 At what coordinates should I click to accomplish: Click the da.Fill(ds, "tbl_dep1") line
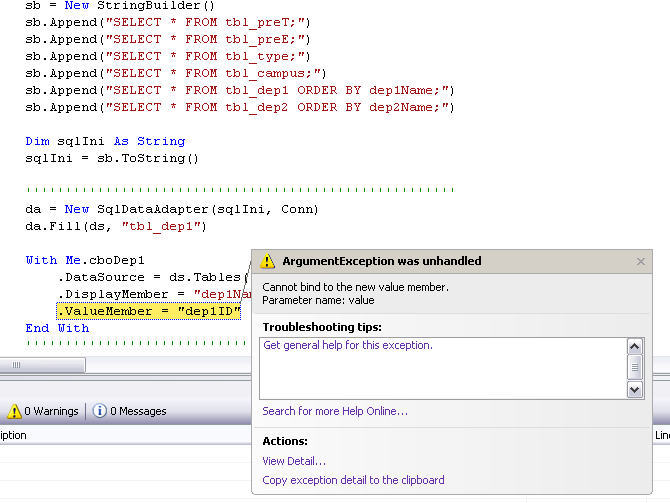point(115,226)
